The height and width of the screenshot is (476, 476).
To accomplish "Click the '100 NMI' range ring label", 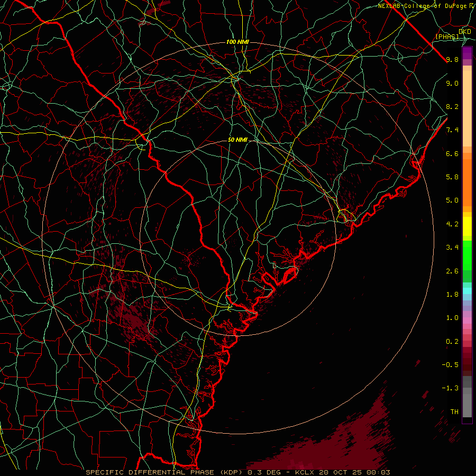I will click(x=237, y=42).
